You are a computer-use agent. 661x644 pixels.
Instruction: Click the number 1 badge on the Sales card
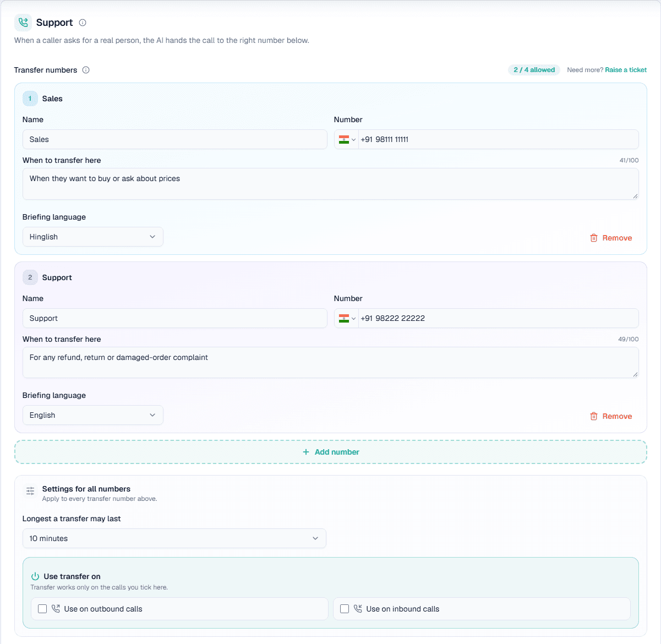[30, 99]
